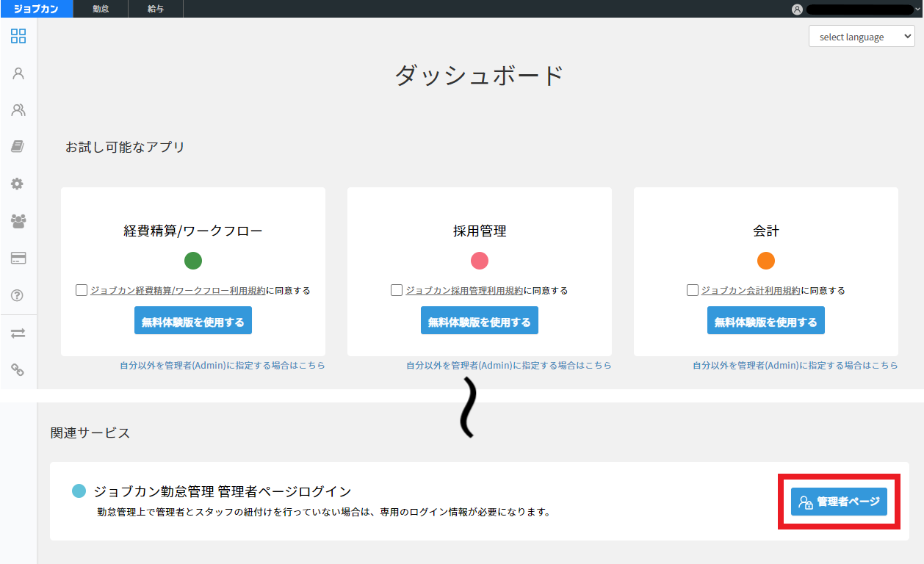Open the 給与 tab
The height and width of the screenshot is (564, 924).
click(156, 9)
